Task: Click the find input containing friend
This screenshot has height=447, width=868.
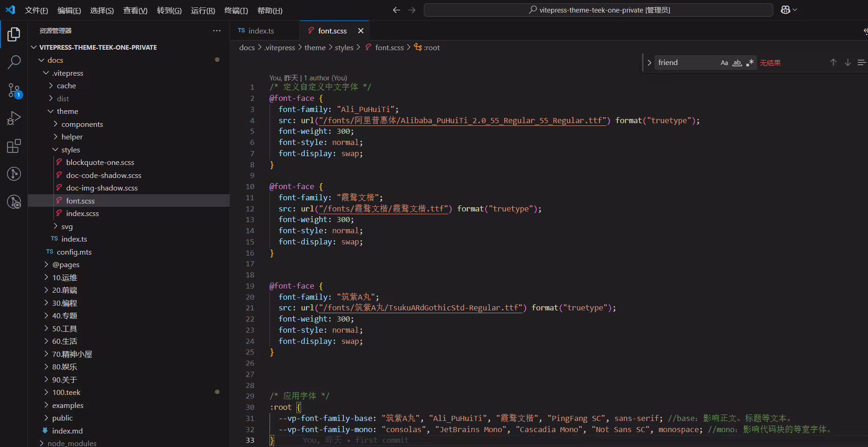Action: click(x=686, y=63)
